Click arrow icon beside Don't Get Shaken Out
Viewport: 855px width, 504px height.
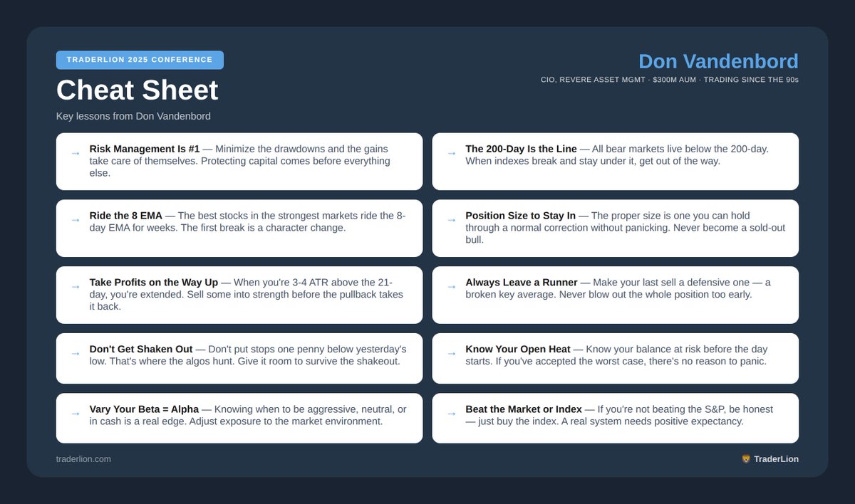75,354
